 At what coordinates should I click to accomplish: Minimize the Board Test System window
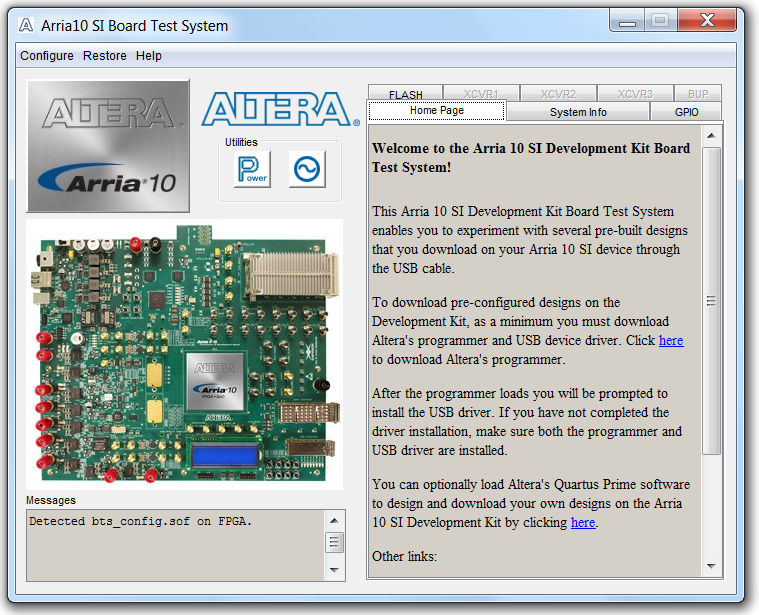(x=627, y=21)
